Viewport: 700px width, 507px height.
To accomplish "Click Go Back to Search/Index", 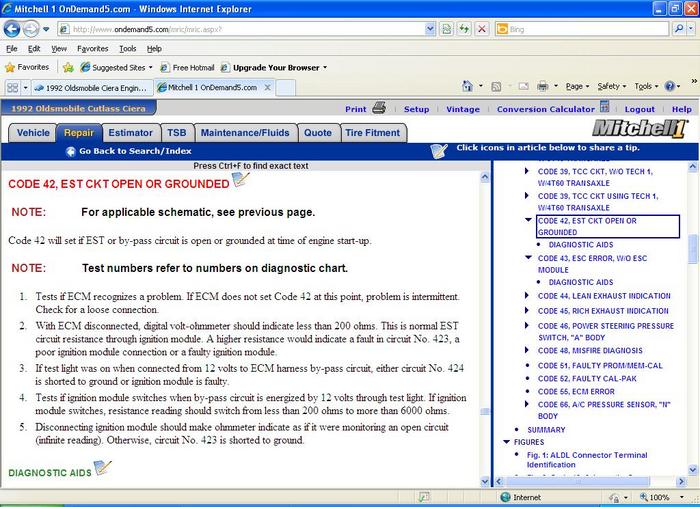I will (135, 151).
